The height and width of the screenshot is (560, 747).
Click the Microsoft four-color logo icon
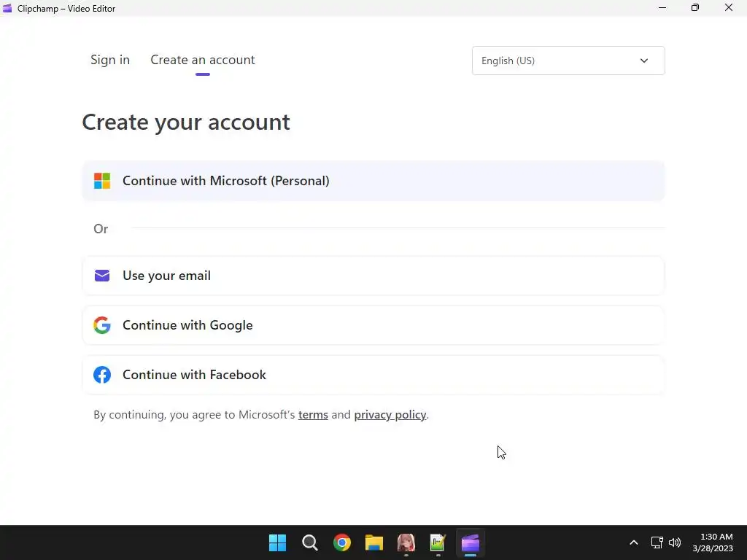pyautogui.click(x=102, y=181)
